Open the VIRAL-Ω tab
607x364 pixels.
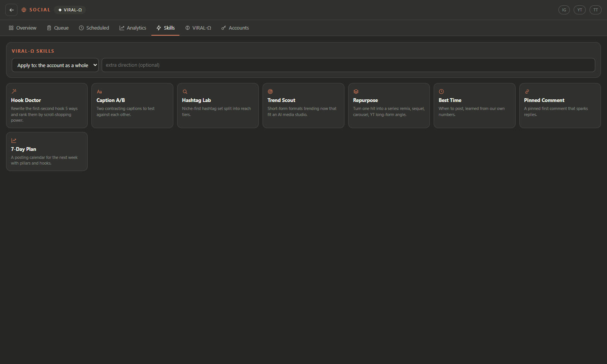tap(198, 28)
